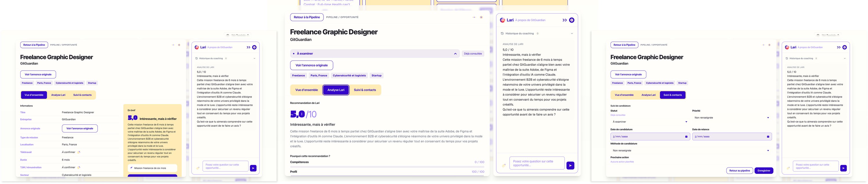Expand Historique du coaching in the overview screen
Viewport: 868px width, 184px height.
[225, 58]
